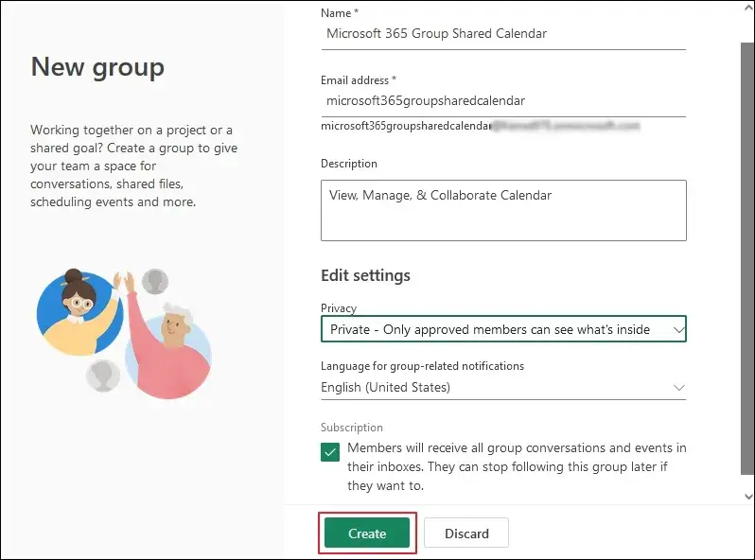Click the New group heading

97,67
